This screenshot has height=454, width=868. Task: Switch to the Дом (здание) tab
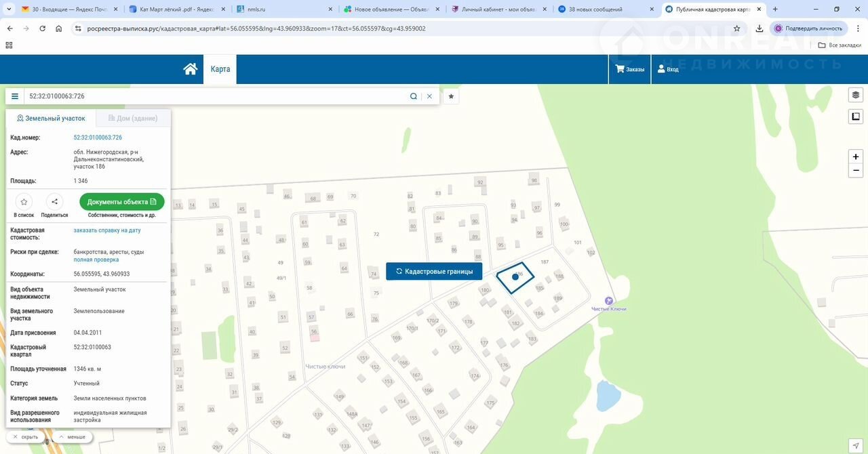[x=133, y=118]
